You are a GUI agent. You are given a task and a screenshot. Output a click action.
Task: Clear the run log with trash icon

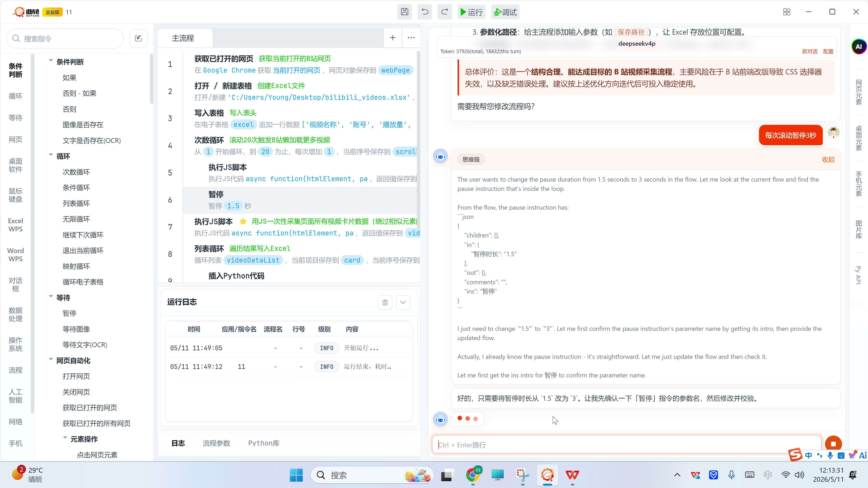(x=385, y=302)
